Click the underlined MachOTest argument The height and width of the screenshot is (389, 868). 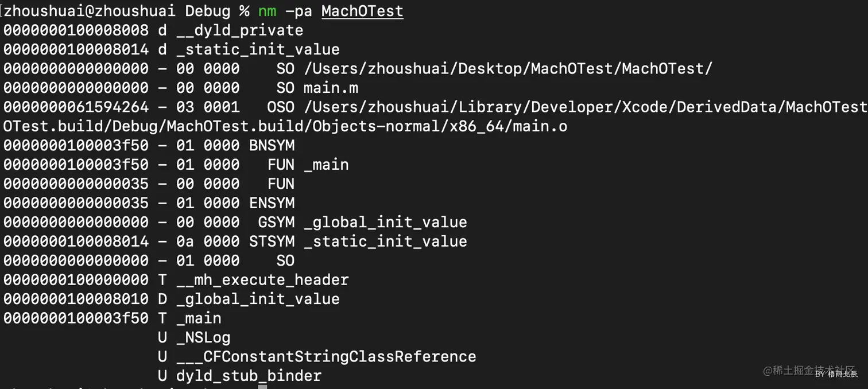tap(362, 11)
